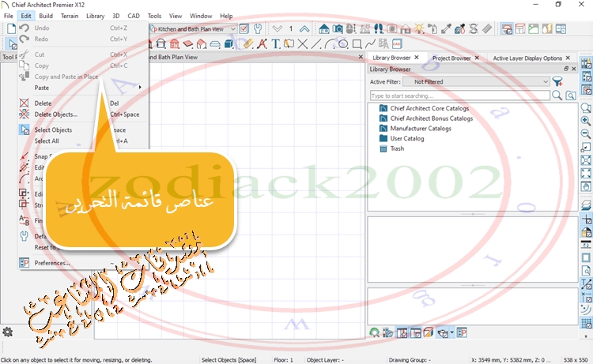This screenshot has width=593, height=364.
Task: Switch to the Project Browser tab
Action: (451, 58)
